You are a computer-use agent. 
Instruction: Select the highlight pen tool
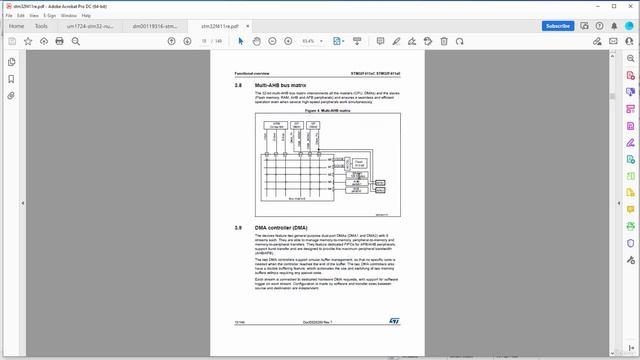pos(396,41)
